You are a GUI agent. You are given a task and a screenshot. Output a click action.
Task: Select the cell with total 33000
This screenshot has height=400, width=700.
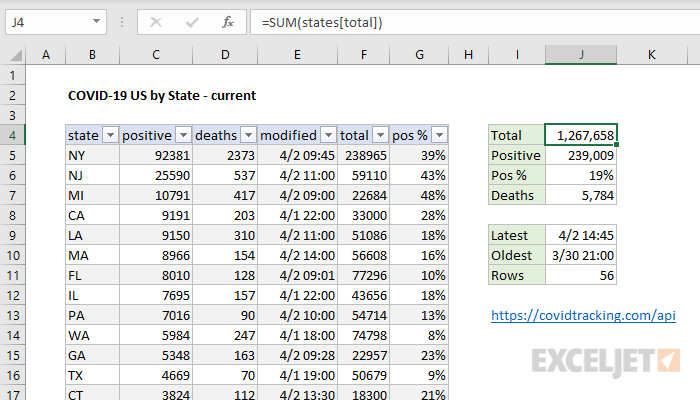pos(363,216)
